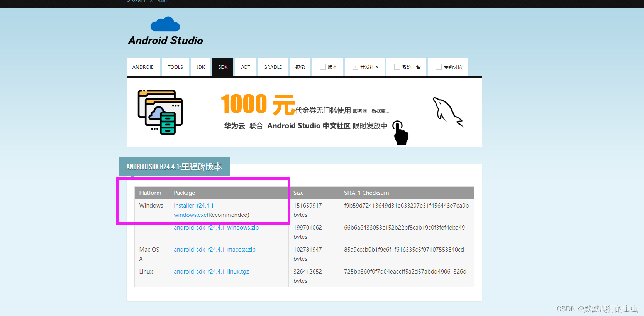Download android-sdk_r24.4.1-macosx.zip
644x316 pixels.
coord(215,250)
